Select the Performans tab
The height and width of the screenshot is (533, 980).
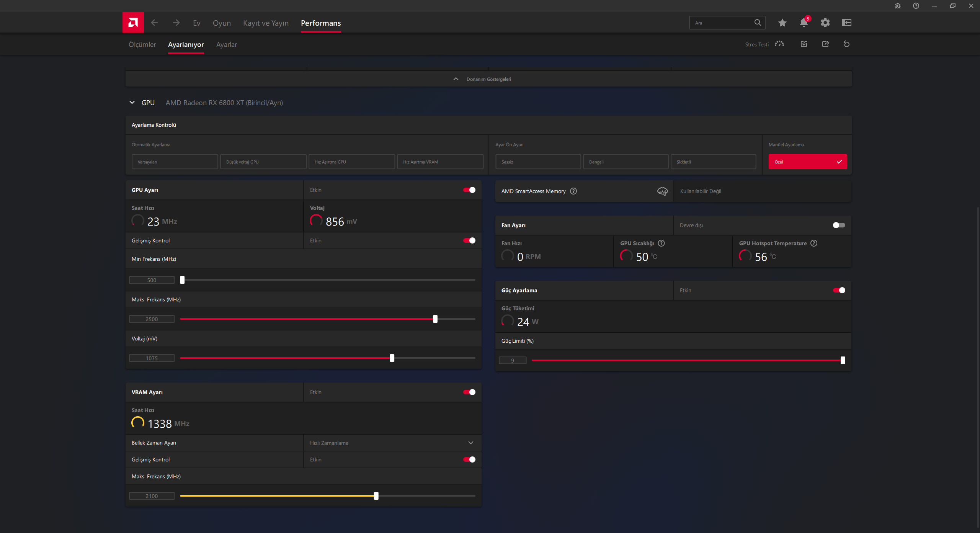pos(321,23)
